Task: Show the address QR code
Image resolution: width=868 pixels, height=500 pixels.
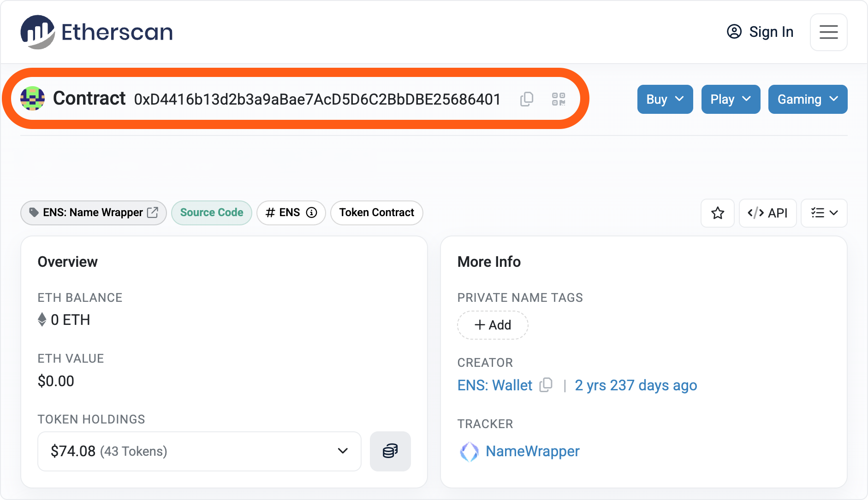Action: point(559,99)
